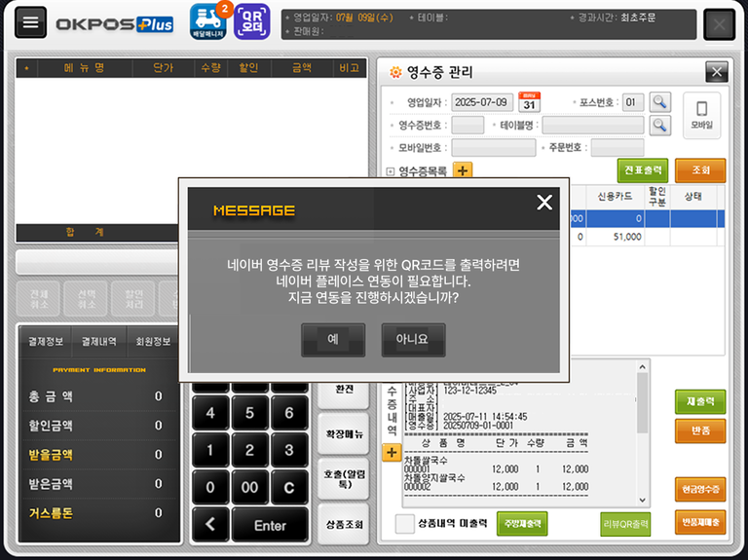Viewport: 748px width, 560px height.
Task: Close the MESSAGE dialog with X
Action: tap(544, 202)
